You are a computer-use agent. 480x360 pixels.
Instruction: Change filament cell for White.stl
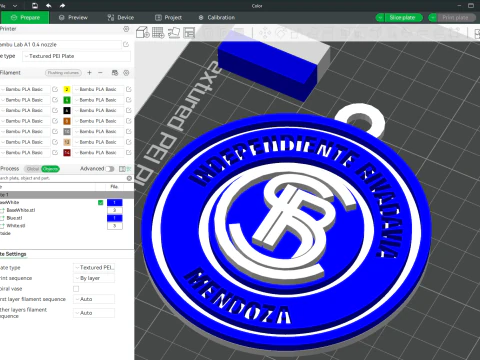[115, 226]
